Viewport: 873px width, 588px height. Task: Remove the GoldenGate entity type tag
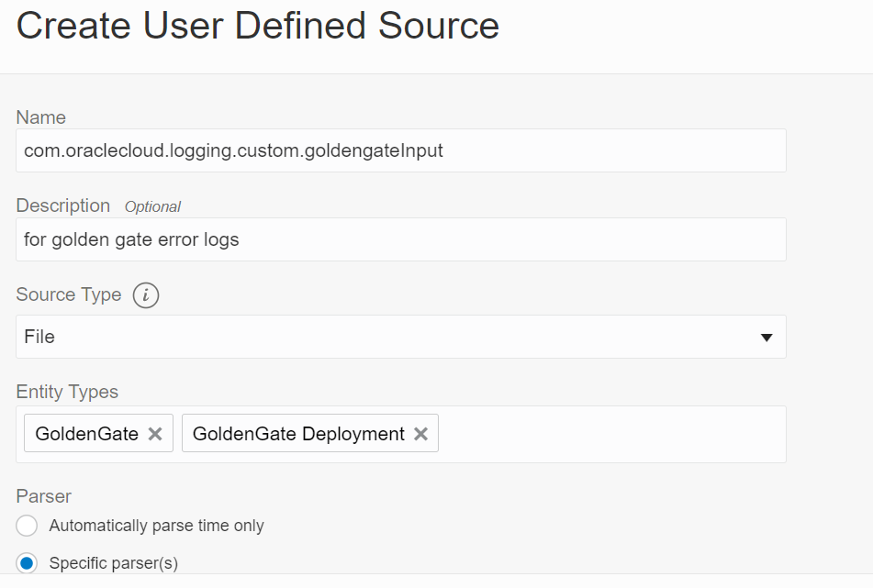(155, 434)
